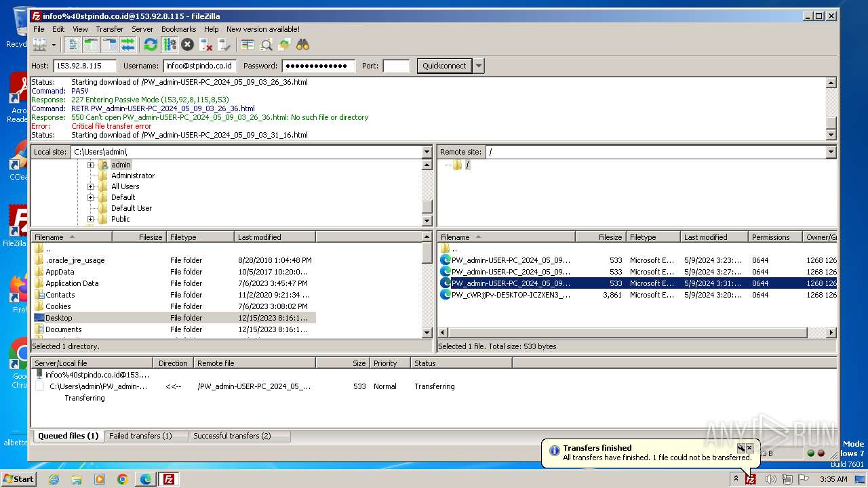Switch to the Queued files (1) tab
The height and width of the screenshot is (488, 868).
pyautogui.click(x=68, y=436)
